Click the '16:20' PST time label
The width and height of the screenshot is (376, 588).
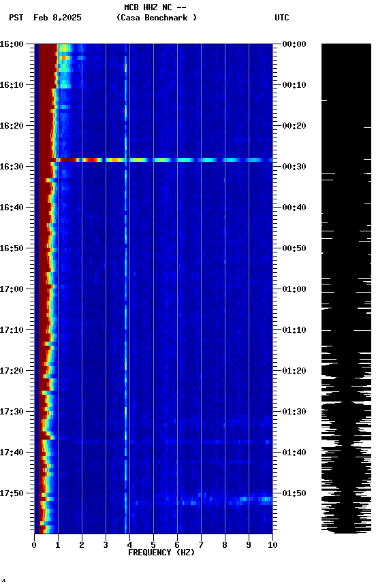(x=12, y=126)
